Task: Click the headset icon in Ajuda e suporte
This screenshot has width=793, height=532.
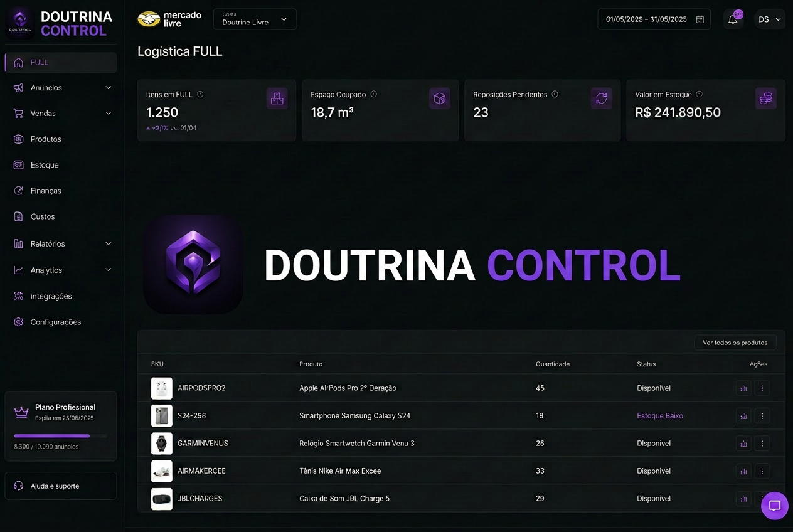Action: (18, 486)
